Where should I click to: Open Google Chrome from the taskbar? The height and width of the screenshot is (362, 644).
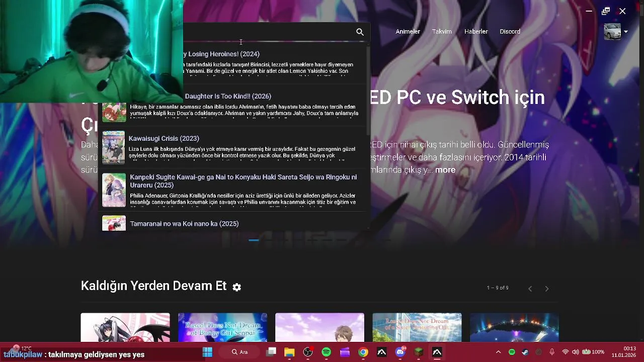[x=363, y=352]
